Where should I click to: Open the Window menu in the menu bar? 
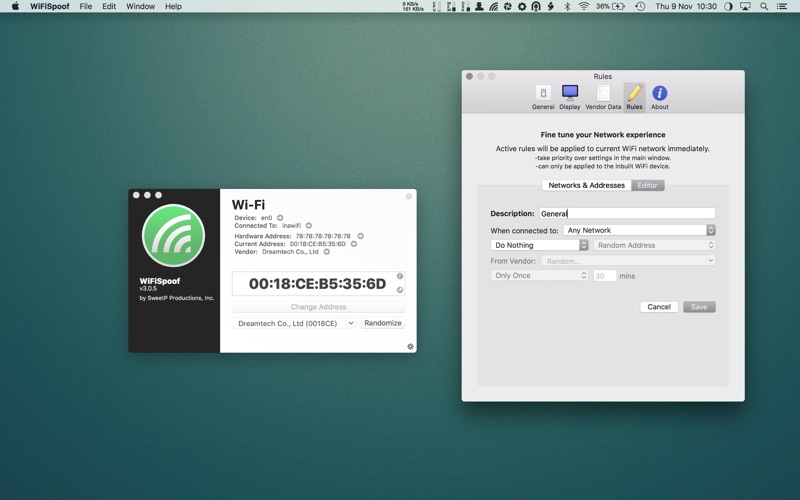pos(140,6)
